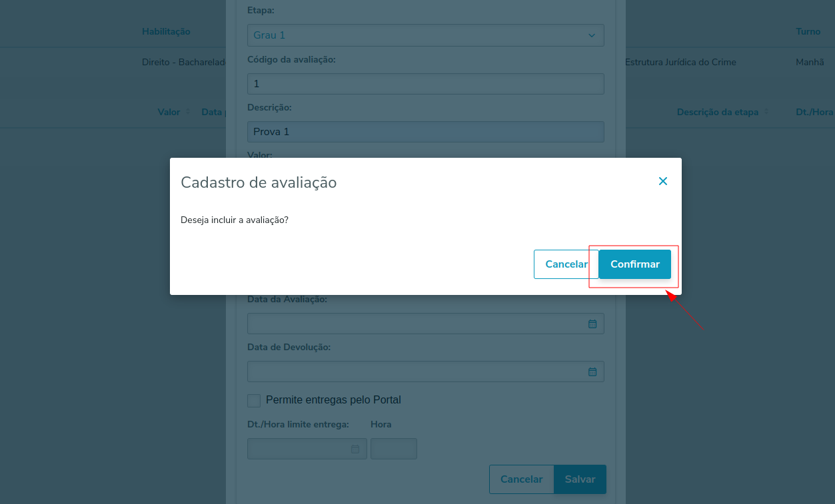Focus the Código da avaliação field

(425, 84)
